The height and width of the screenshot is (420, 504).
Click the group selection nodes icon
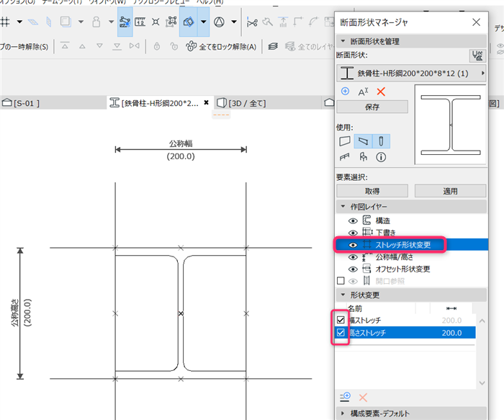pyautogui.click(x=171, y=22)
